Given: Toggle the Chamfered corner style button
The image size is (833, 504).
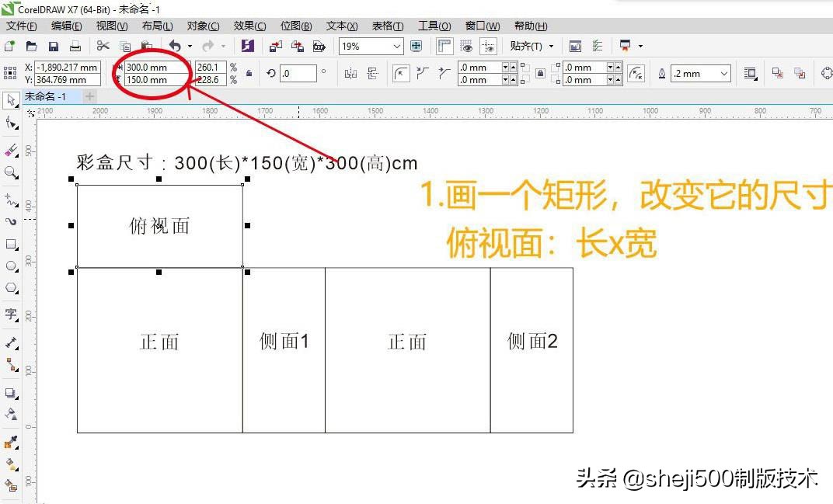Looking at the screenshot, I should point(444,73).
